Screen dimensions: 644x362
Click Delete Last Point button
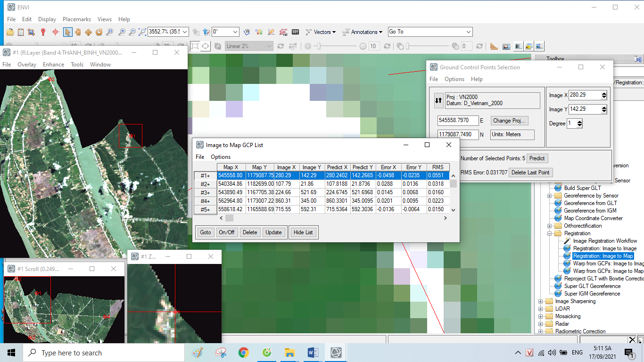pos(530,173)
